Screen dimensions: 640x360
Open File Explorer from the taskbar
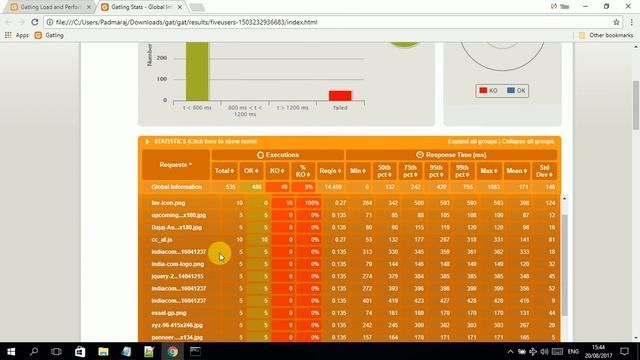(x=103, y=351)
